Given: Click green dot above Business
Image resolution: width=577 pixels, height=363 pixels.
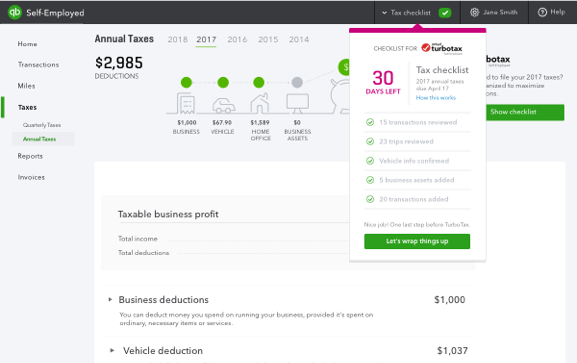Looking at the screenshot, I should pos(186,82).
